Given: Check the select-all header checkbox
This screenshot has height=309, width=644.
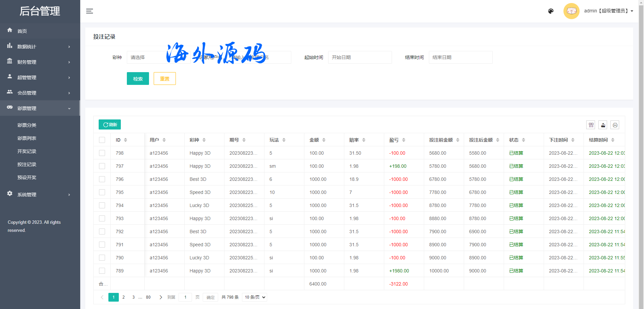Looking at the screenshot, I should [102, 140].
